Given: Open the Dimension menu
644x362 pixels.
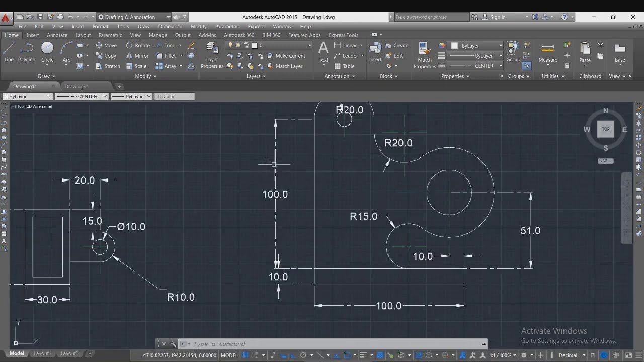Looking at the screenshot, I should point(170,26).
